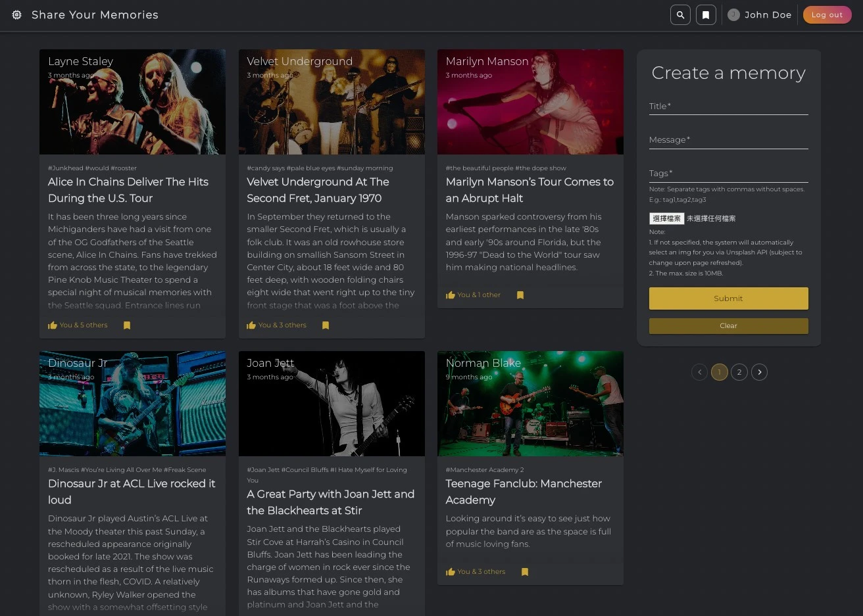This screenshot has width=863, height=616.
Task: Open the Norman Blake card image
Action: point(530,404)
